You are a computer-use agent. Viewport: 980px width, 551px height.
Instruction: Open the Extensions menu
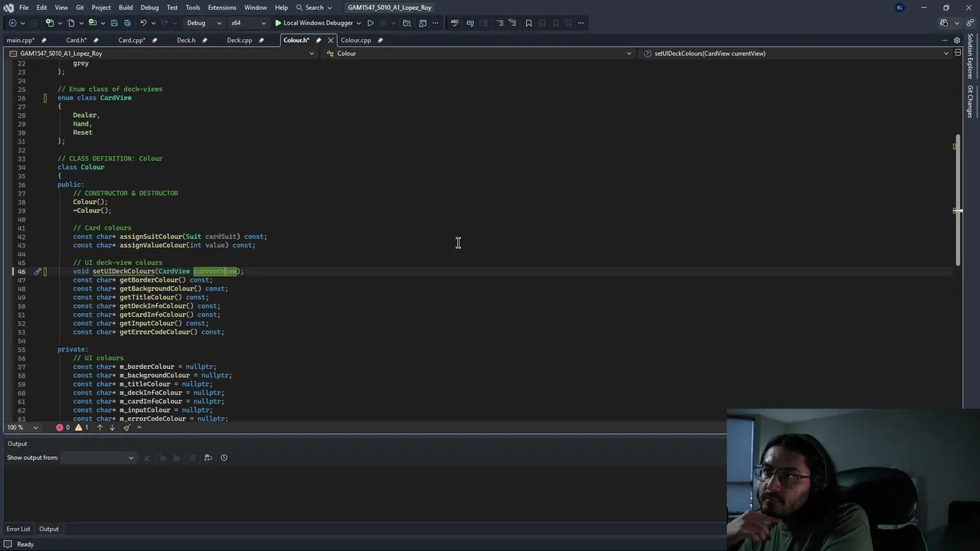[x=222, y=8]
